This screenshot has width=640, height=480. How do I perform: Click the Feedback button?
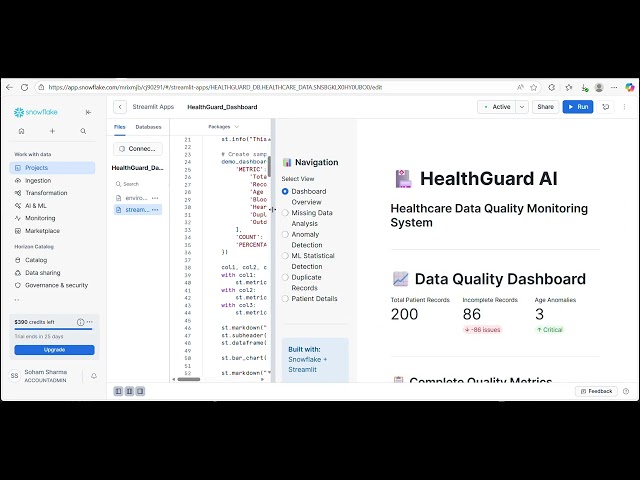pyautogui.click(x=596, y=391)
